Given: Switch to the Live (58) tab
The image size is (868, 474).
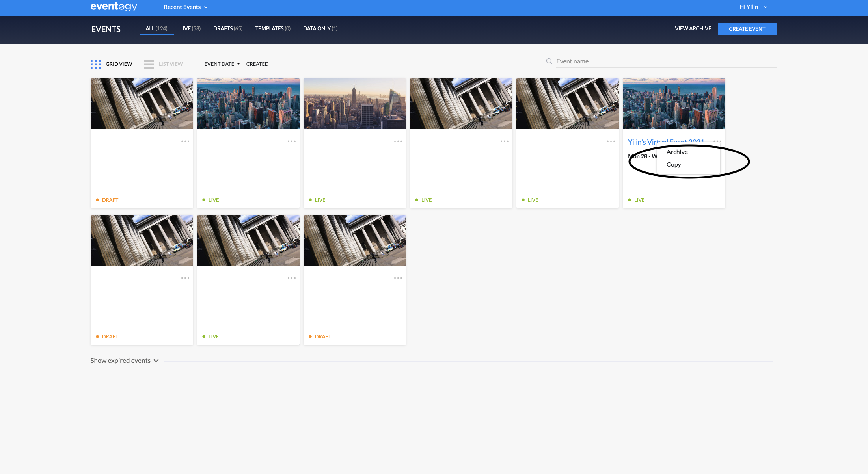Looking at the screenshot, I should 190,28.
